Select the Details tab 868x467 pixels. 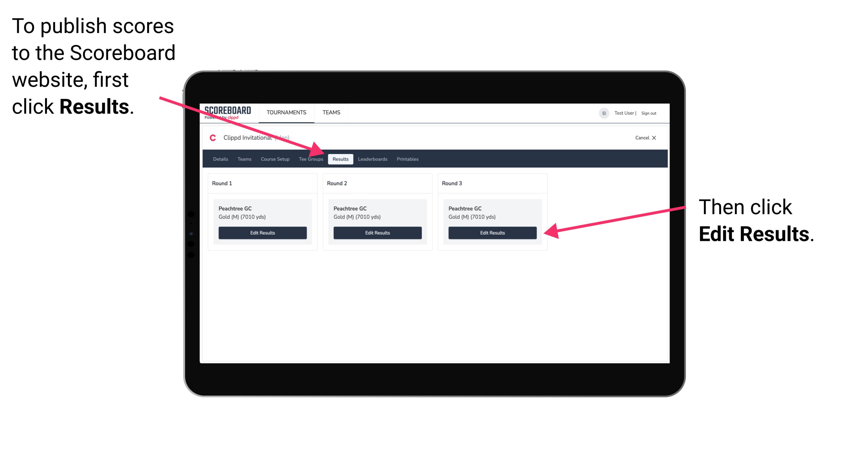click(220, 159)
